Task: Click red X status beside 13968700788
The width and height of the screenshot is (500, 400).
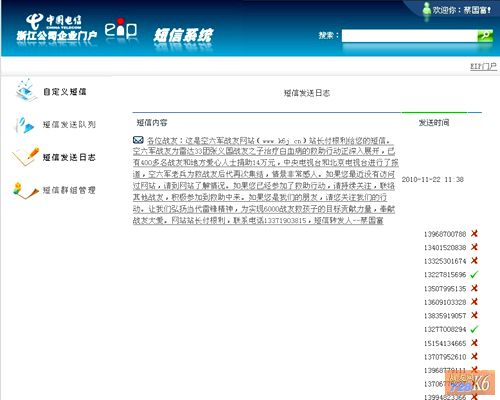Action: tap(474, 233)
